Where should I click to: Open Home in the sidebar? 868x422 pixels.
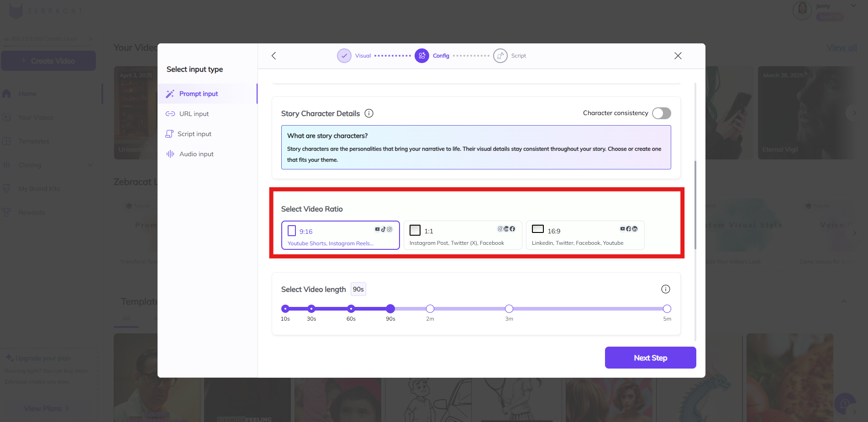(27, 94)
